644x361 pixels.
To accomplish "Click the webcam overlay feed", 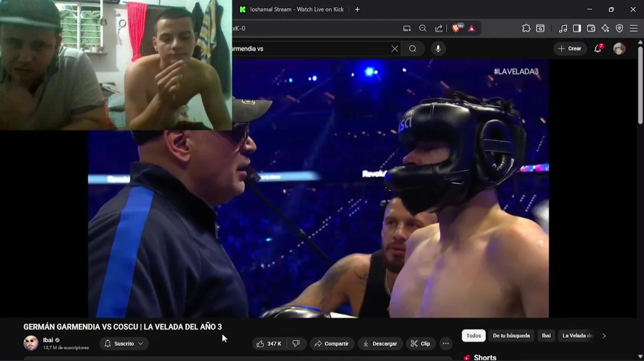I will pos(116,65).
